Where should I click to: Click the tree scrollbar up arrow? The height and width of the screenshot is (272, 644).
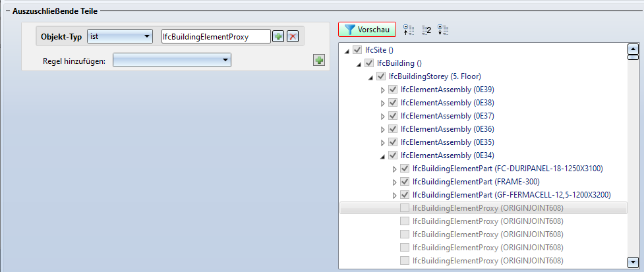[x=633, y=49]
